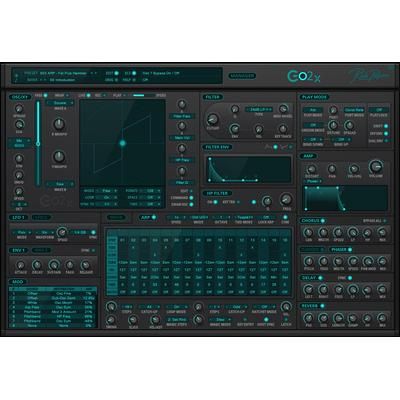400x400 pixels.
Task: Adjust the arpeggiator Swing knob
Action: 111,320
